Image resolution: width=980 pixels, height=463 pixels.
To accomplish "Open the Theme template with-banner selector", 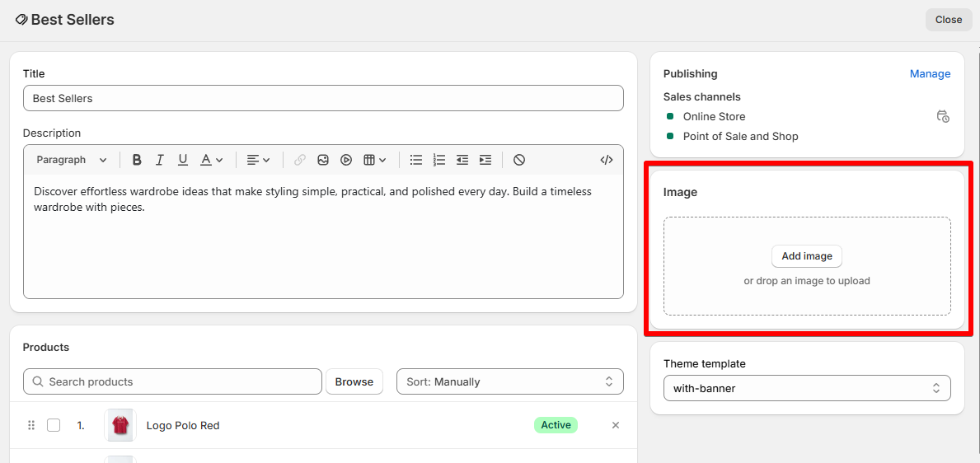I will (806, 388).
